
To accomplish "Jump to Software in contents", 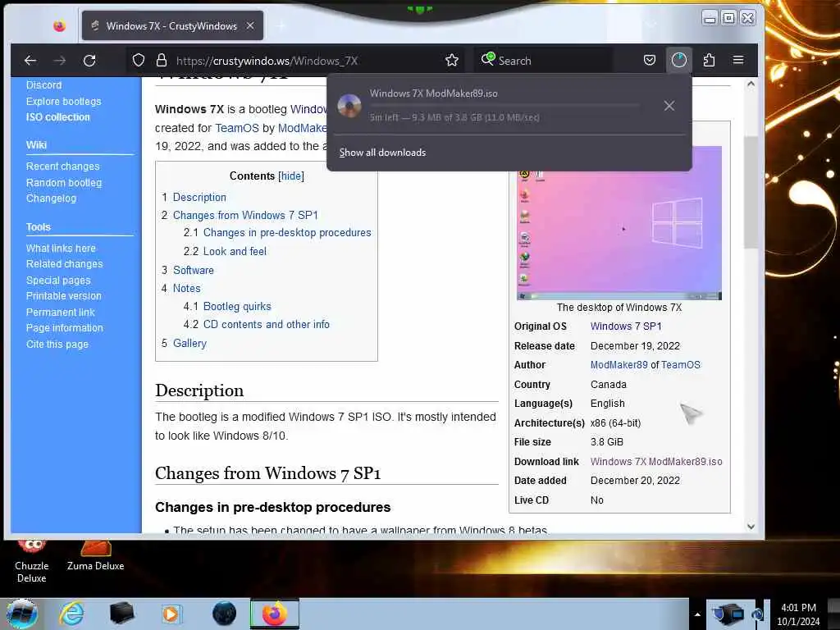I will point(194,271).
